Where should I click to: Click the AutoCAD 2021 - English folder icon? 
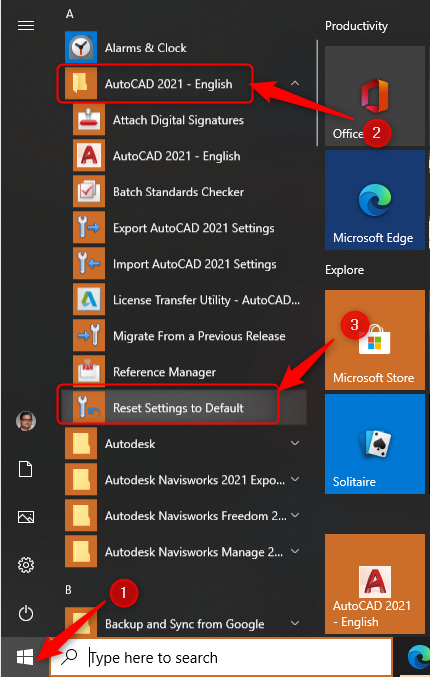pyautogui.click(x=81, y=83)
